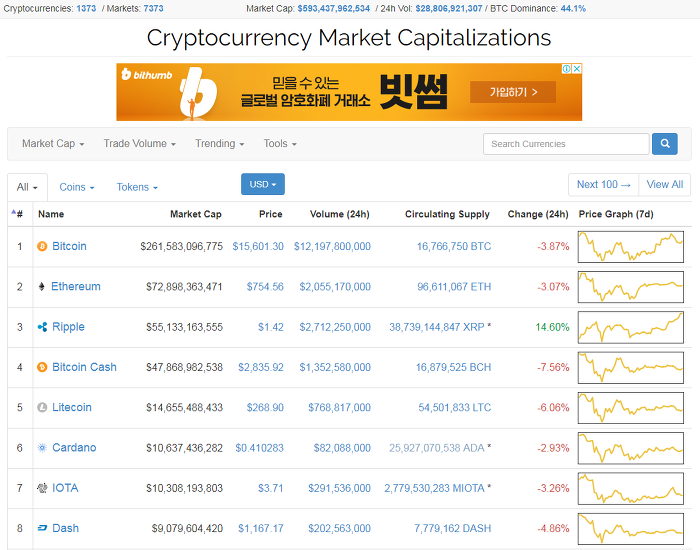The height and width of the screenshot is (550, 700).
Task: Open the Tokens filter tab
Action: [137, 187]
